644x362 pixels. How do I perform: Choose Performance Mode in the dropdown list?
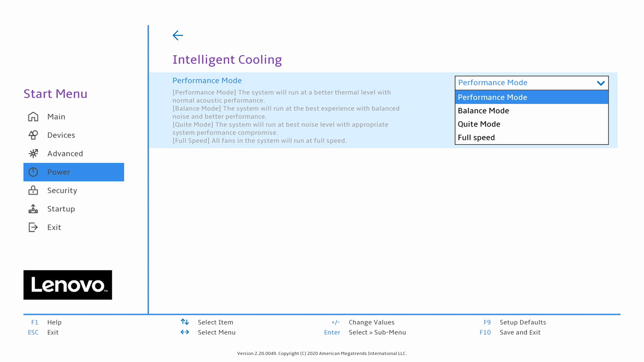point(532,97)
